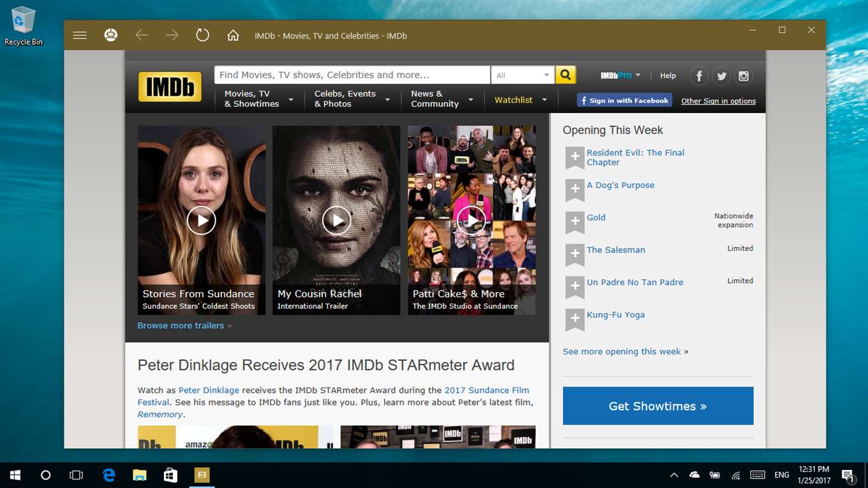Open the battery status tray icon
Image resolution: width=868 pixels, height=488 pixels.
point(715,475)
